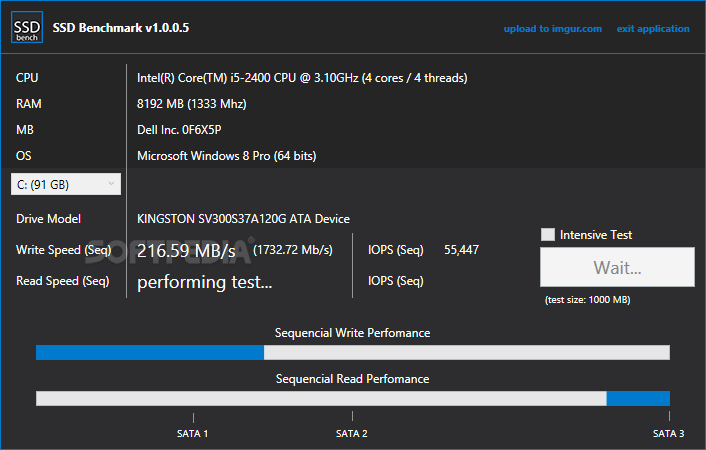Click the SATA 3 marker label
The width and height of the screenshot is (706, 450).
pyautogui.click(x=669, y=433)
